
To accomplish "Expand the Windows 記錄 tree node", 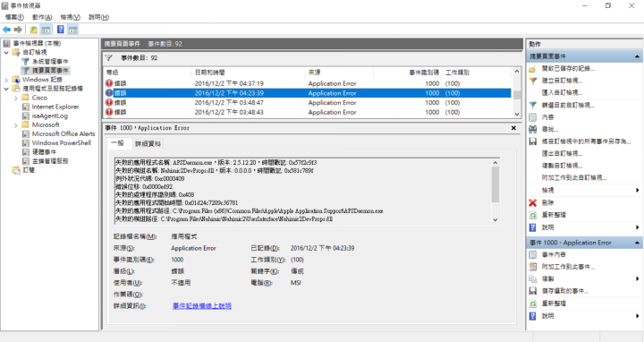I will (6, 80).
